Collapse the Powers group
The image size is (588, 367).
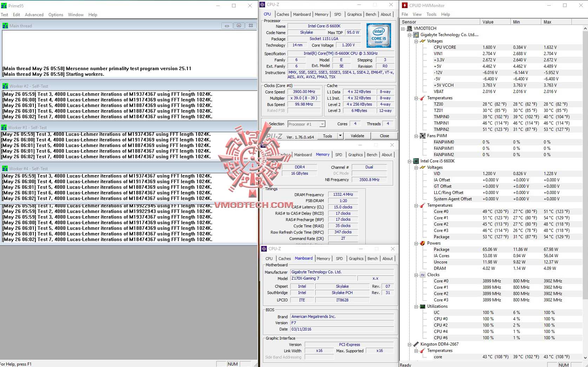click(x=416, y=243)
